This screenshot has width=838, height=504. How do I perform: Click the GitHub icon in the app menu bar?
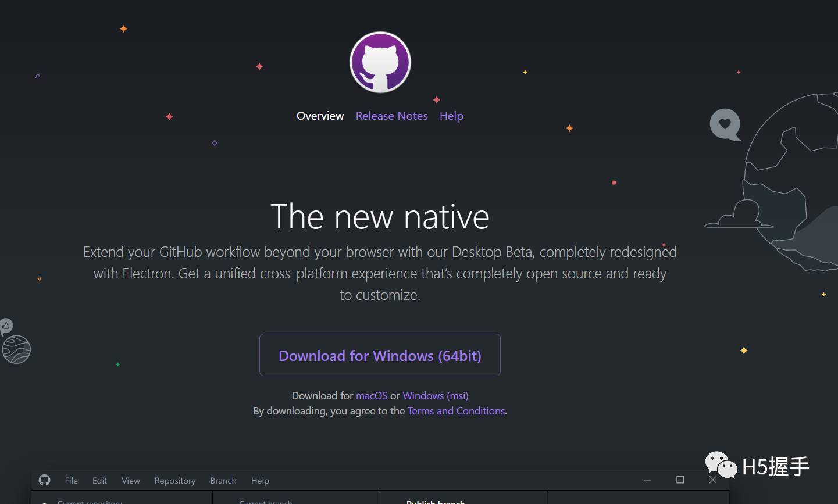pos(45,480)
